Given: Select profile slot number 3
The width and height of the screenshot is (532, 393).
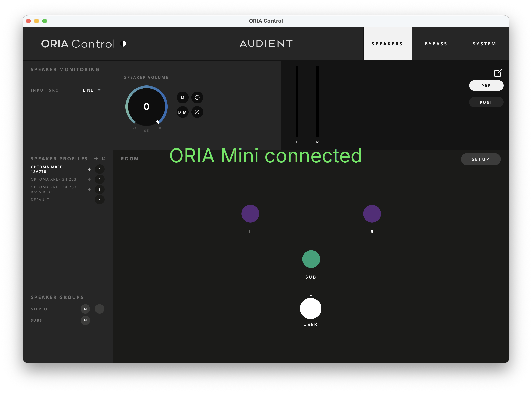Looking at the screenshot, I should click(x=100, y=190).
